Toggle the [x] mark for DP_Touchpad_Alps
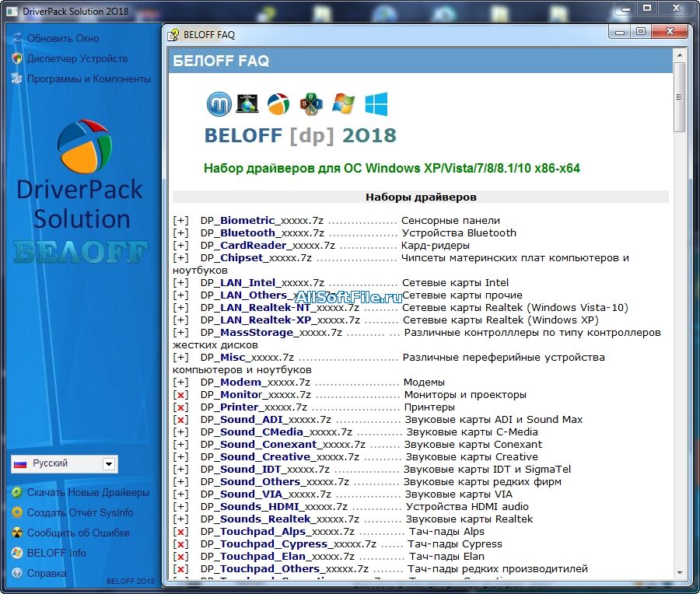This screenshot has height=594, width=700. tap(180, 532)
